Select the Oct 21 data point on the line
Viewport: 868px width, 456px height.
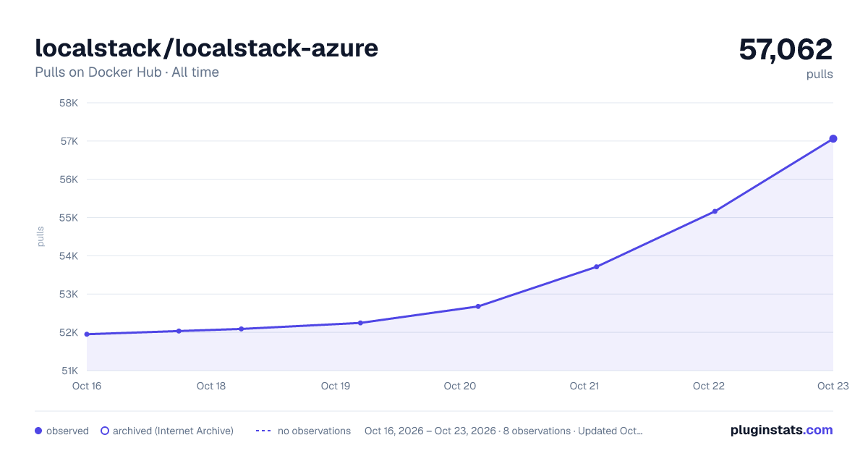pyautogui.click(x=597, y=267)
